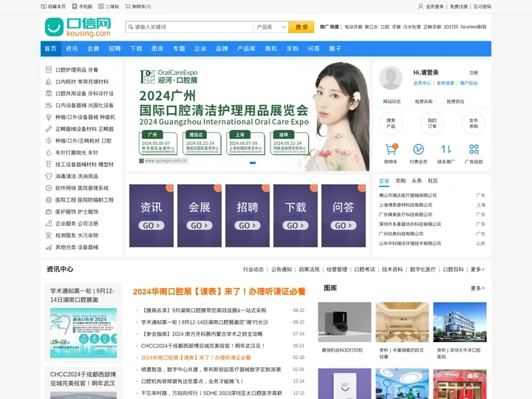This screenshot has width=532, height=399.
Task: Open the 购物车(0) cart icon at top
Action: tap(128, 7)
